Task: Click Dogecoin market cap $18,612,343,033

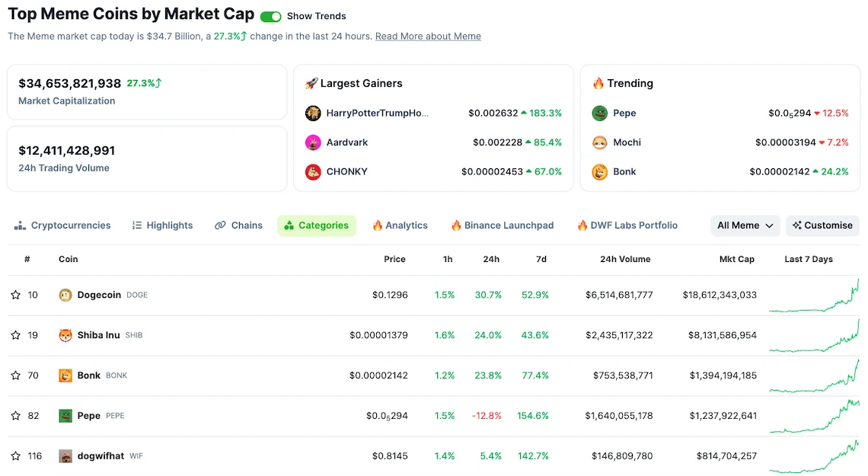Action: coord(720,295)
